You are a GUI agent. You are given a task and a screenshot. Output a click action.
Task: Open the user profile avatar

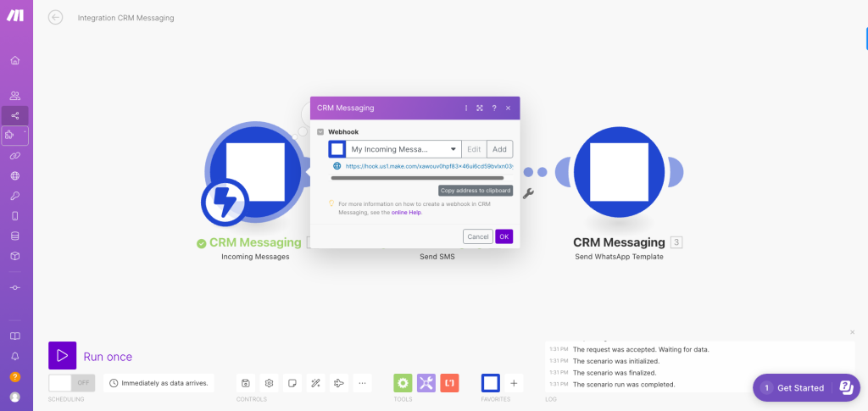(x=15, y=397)
